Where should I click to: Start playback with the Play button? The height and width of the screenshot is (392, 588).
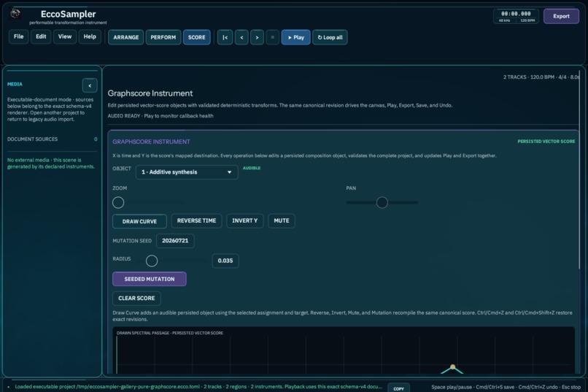(x=296, y=37)
